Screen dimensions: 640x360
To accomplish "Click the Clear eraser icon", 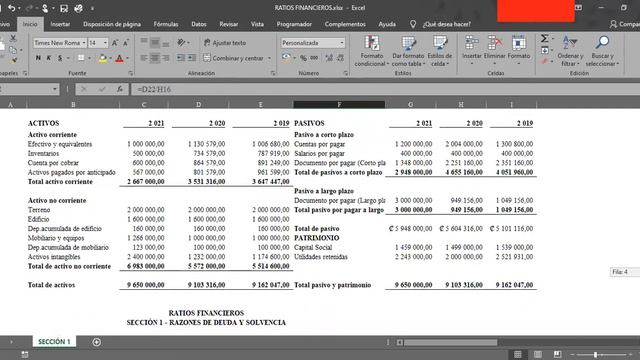I will [x=544, y=61].
